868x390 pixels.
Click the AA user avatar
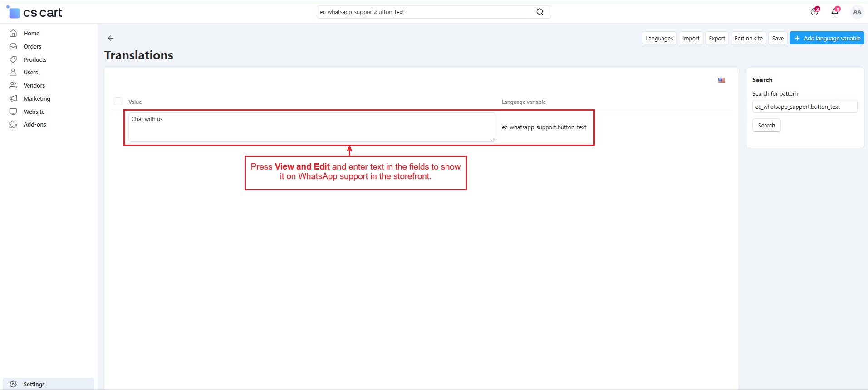click(857, 12)
